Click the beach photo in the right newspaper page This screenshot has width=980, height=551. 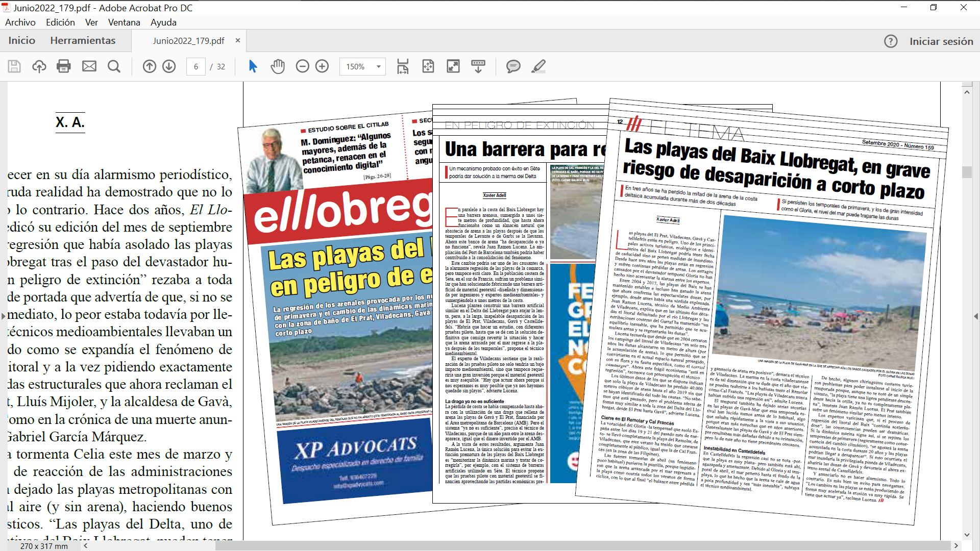pos(820,292)
